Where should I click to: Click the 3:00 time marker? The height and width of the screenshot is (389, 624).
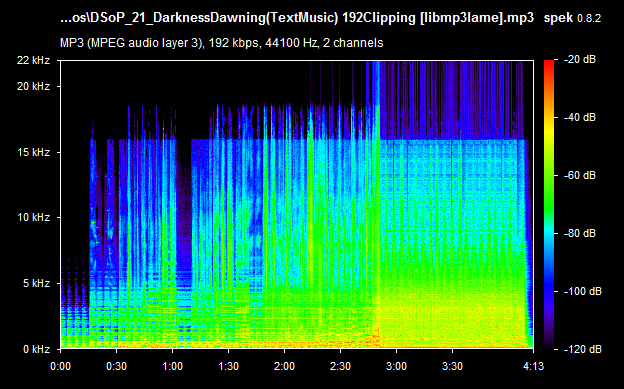click(x=396, y=366)
